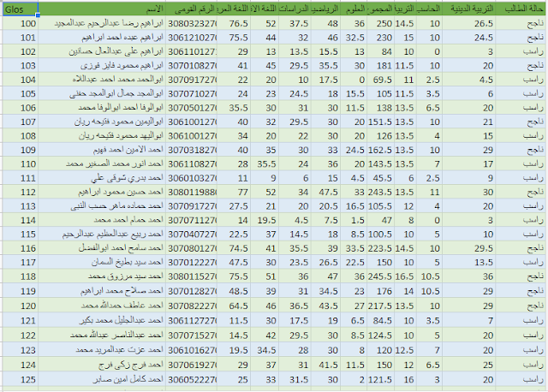Image resolution: width=548 pixels, height=392 pixels.
Task: Select the total cell showing 243.5
Action: click(380, 192)
